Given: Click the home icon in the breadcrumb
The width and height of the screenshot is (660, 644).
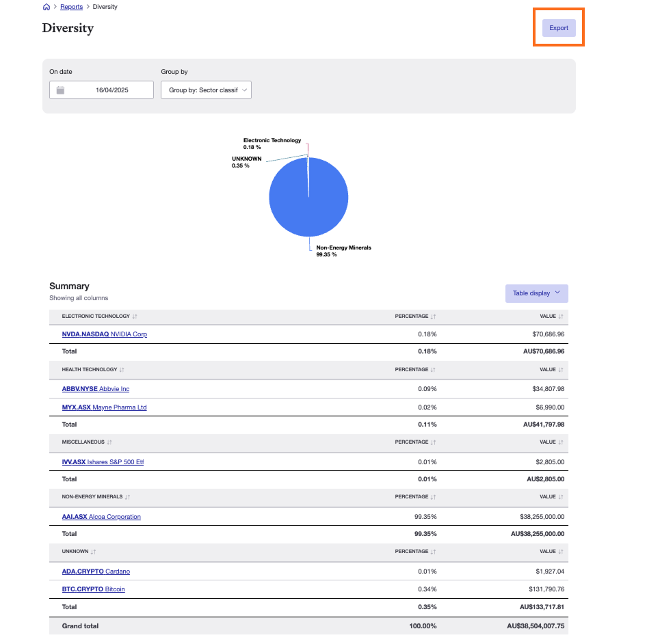Looking at the screenshot, I should (x=46, y=6).
